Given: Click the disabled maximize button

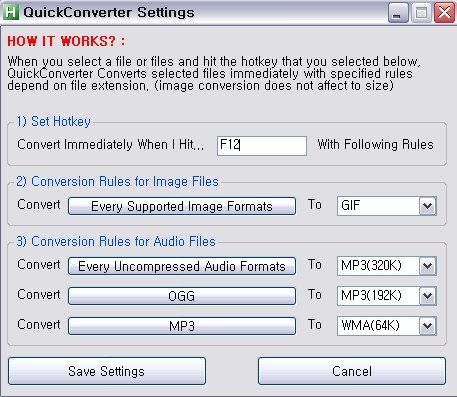Looking at the screenshot, I should (x=421, y=13).
